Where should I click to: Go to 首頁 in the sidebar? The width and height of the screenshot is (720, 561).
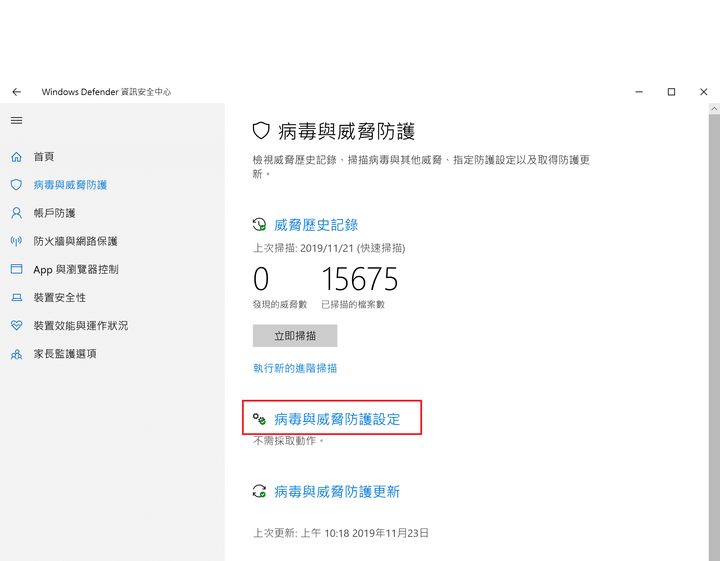click(44, 157)
